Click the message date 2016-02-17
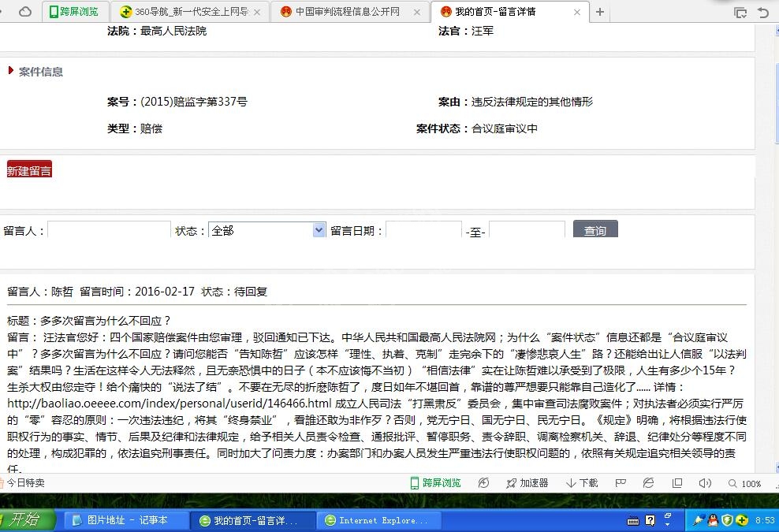Image resolution: width=779 pixels, height=532 pixels. (165, 292)
